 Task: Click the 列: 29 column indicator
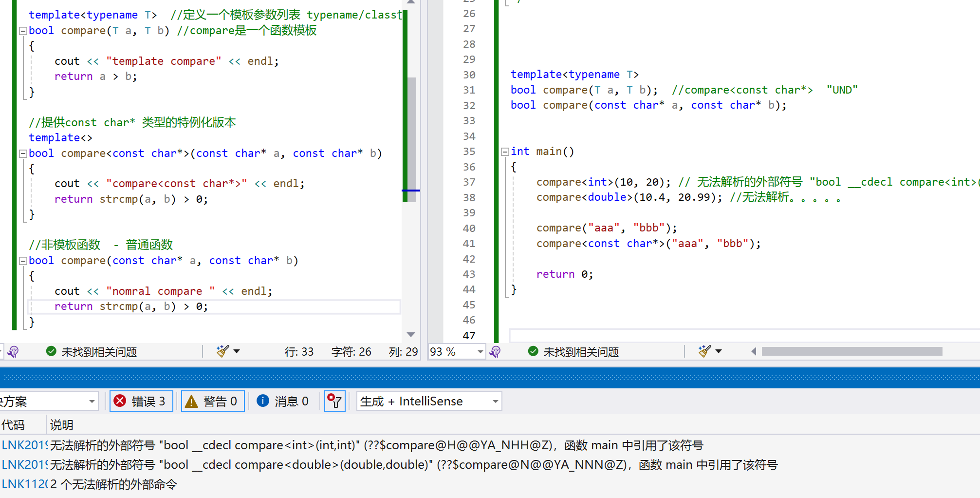click(x=403, y=352)
